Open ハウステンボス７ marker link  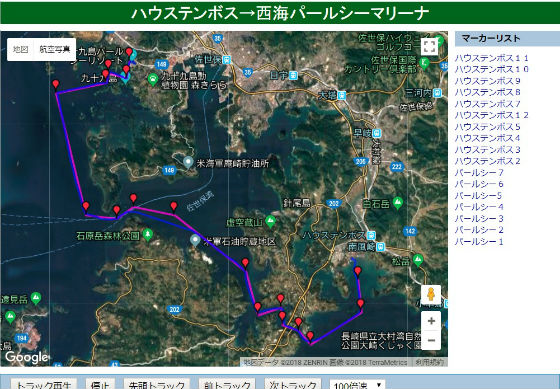click(x=488, y=104)
